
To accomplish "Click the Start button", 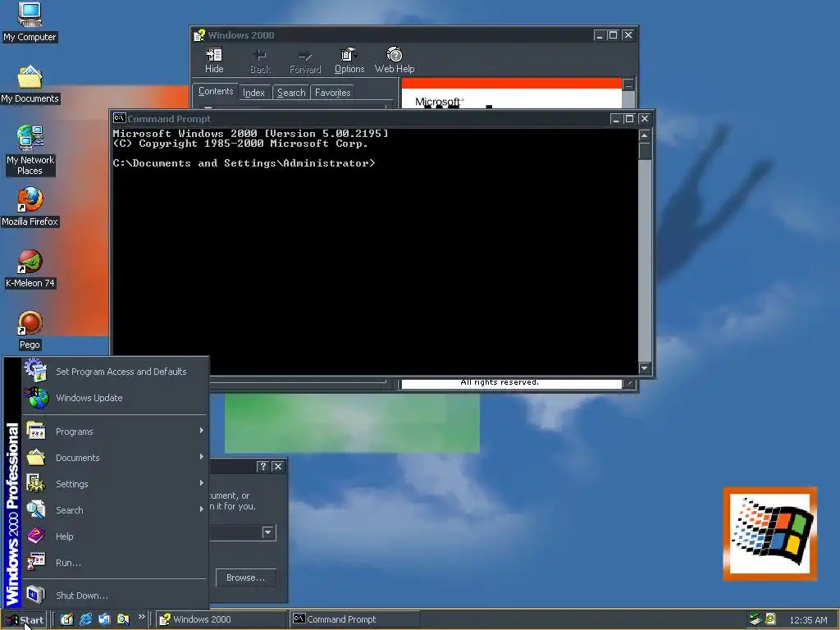I will 25,620.
